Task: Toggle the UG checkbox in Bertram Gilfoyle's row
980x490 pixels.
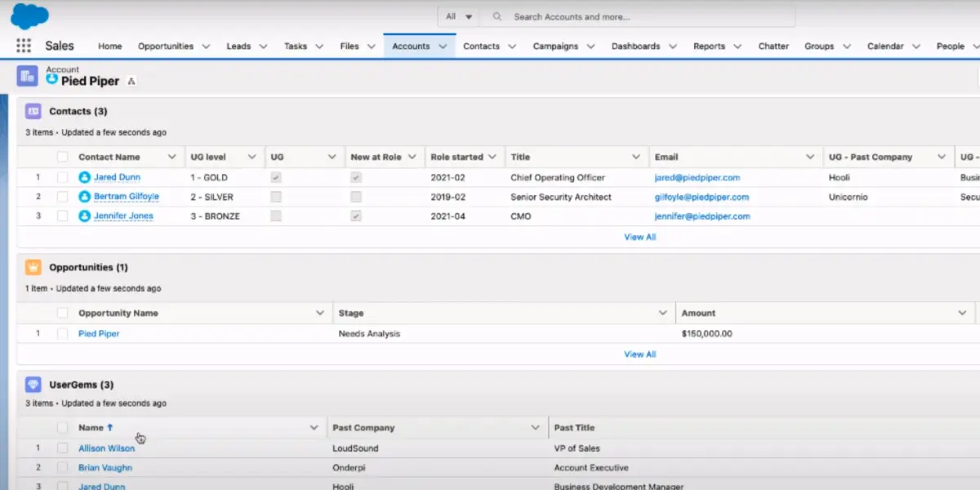Action: point(276,197)
